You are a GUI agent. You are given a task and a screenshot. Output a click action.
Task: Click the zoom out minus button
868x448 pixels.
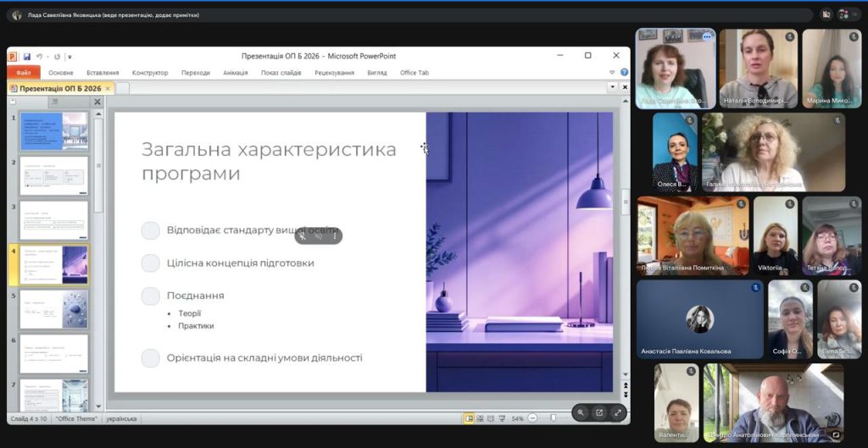(x=532, y=418)
